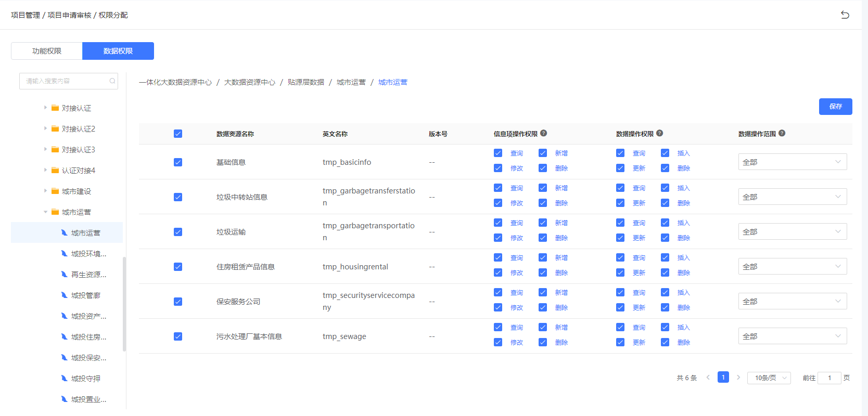Toggle the select-all checkbox in table header
Image resolution: width=868 pixels, height=416 pixels.
(178, 134)
